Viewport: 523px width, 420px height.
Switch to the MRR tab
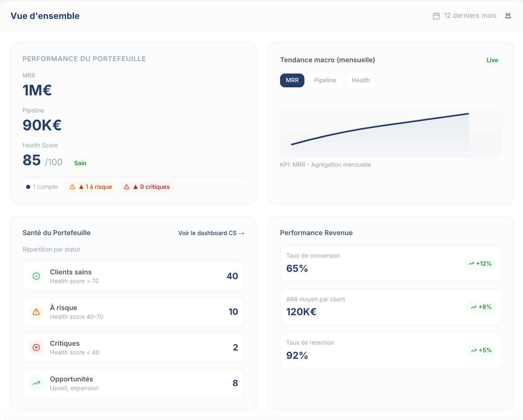pos(292,80)
